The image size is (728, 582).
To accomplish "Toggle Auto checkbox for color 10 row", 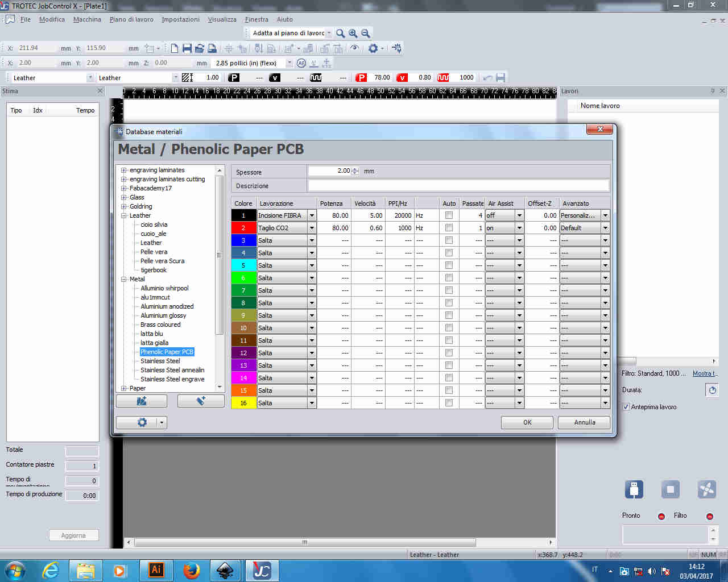I will click(x=449, y=328).
